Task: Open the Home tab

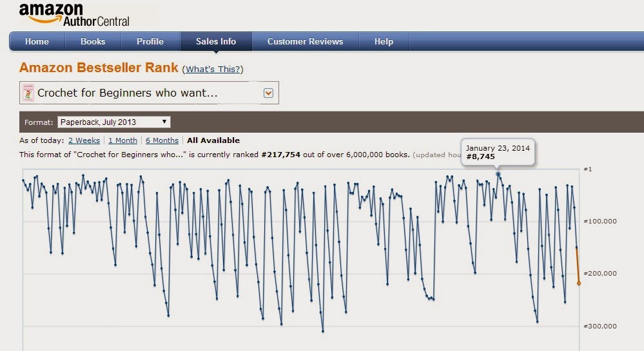Action: [37, 41]
